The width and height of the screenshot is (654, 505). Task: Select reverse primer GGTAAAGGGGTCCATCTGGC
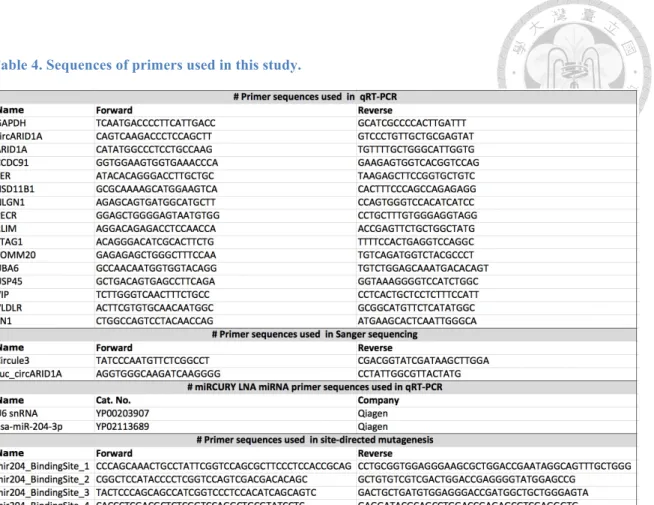coord(418,281)
